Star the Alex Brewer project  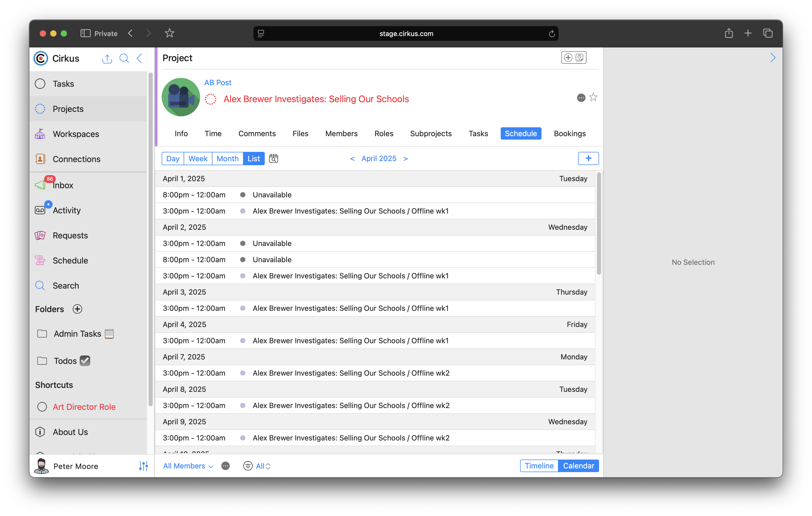[593, 98]
